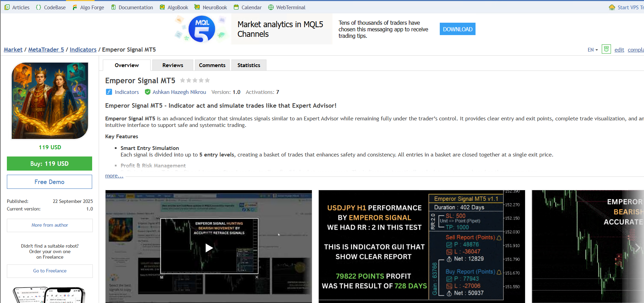Open More from author

pyautogui.click(x=50, y=225)
